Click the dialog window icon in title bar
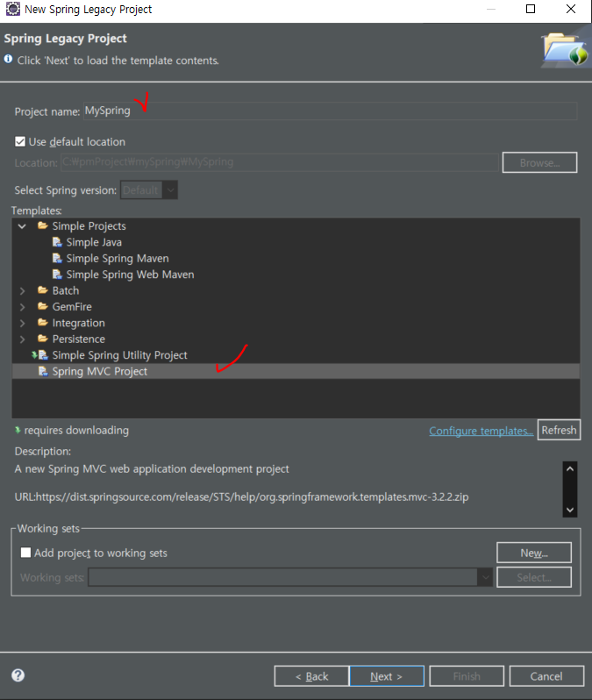The width and height of the screenshot is (592, 700). [x=12, y=9]
